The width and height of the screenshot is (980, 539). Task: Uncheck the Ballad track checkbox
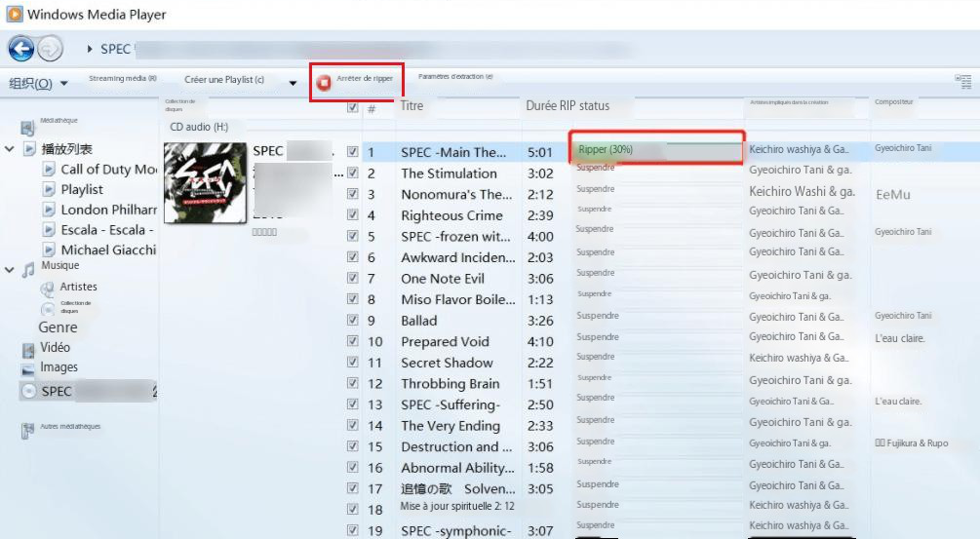point(353,321)
